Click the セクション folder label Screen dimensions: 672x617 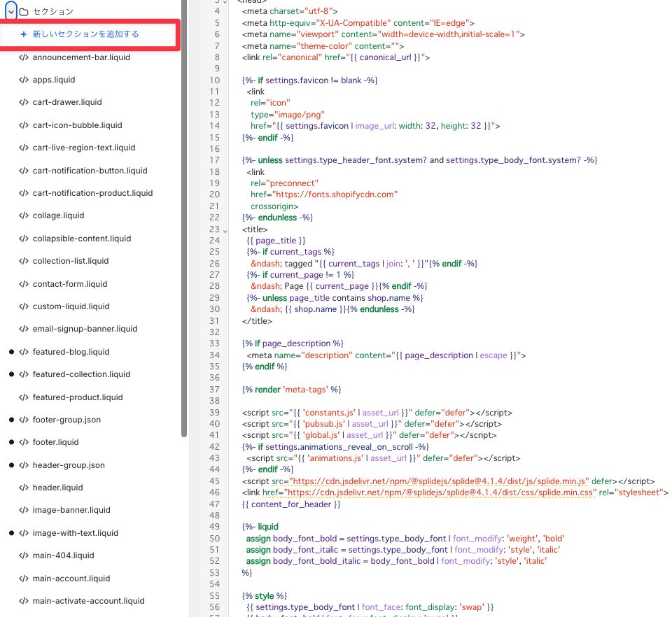pos(53,12)
